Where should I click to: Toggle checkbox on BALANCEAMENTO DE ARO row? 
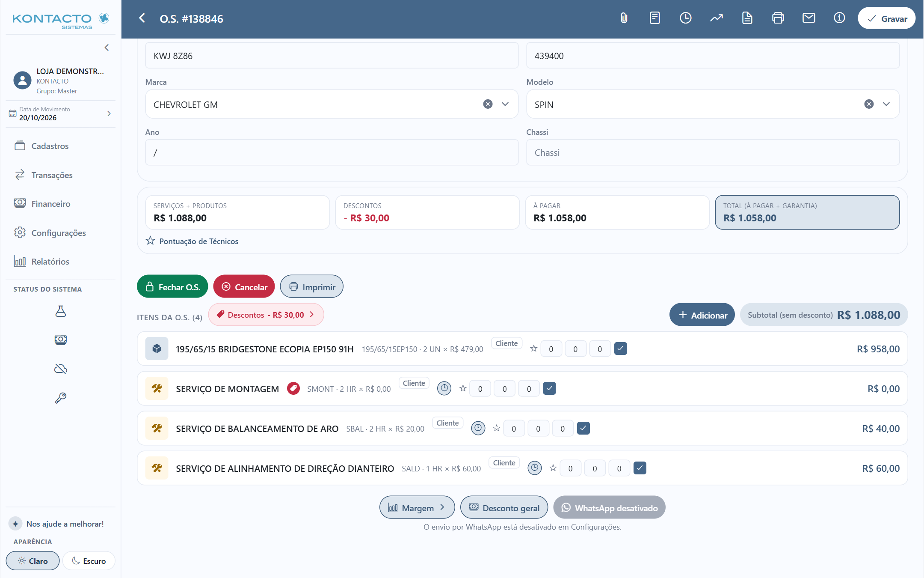pyautogui.click(x=583, y=428)
